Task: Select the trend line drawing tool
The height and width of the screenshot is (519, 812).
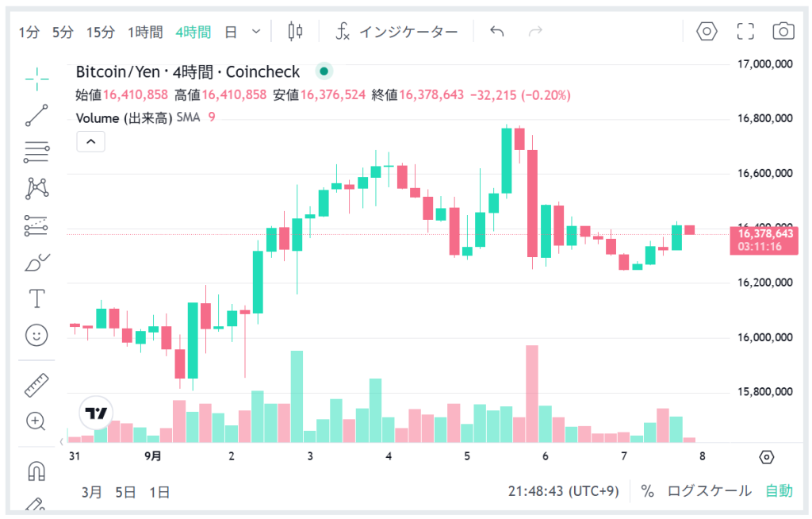Action: [36, 115]
